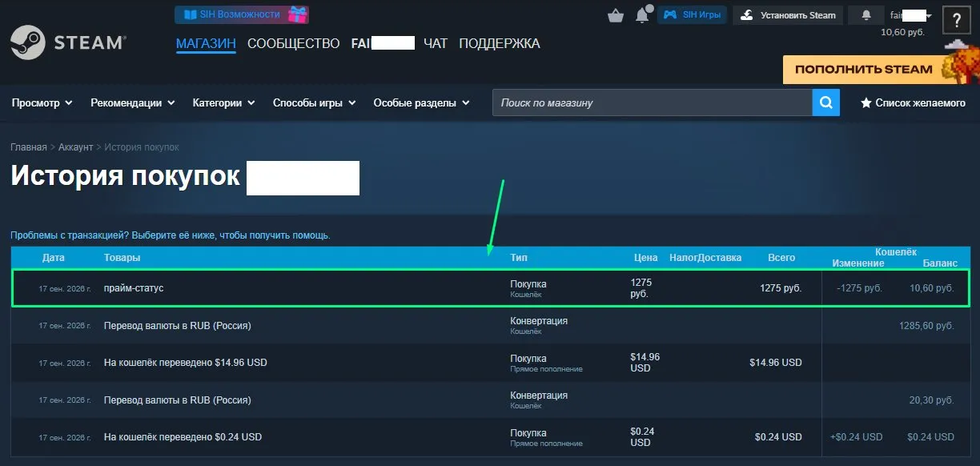
Task: Click the Баланс column header
Action: (x=940, y=263)
